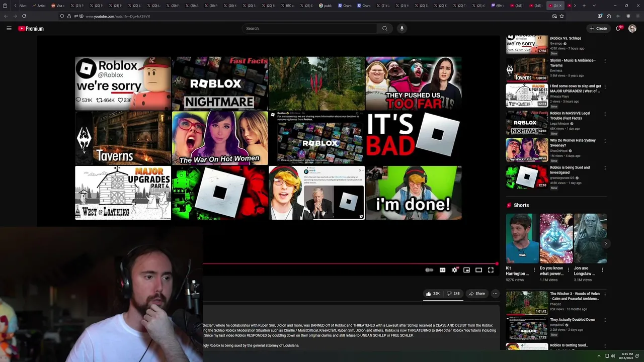Image resolution: width=644 pixels, height=362 pixels.
Task: Click the Shorts section logo icon
Action: point(510,205)
